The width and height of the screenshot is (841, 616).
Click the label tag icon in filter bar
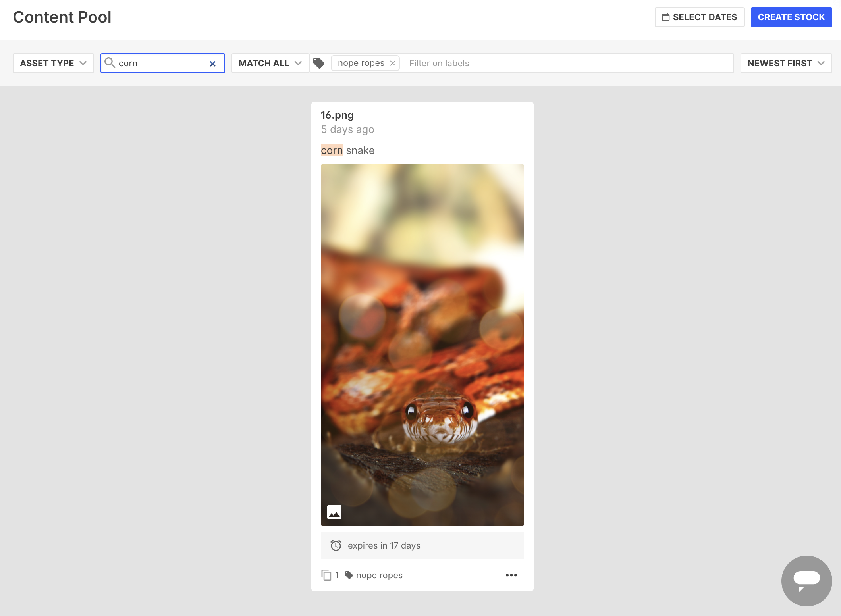[319, 63]
